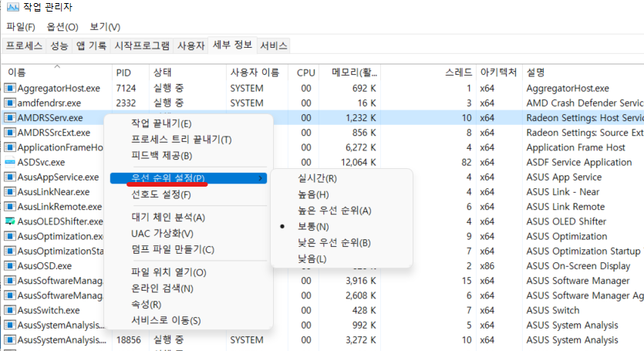Switch to the 성능 tab
644x351 pixels.
pyautogui.click(x=59, y=46)
